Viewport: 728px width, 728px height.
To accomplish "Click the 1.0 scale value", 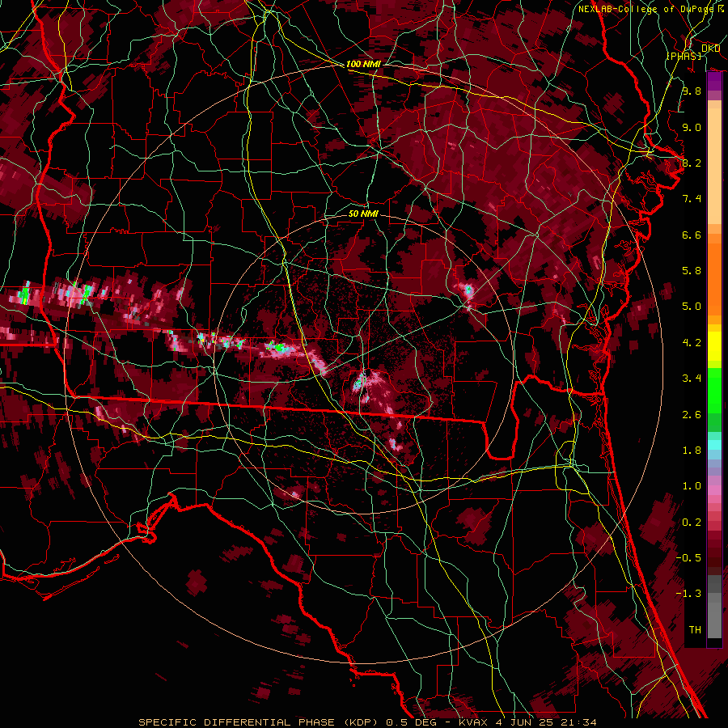I will pyautogui.click(x=692, y=486).
